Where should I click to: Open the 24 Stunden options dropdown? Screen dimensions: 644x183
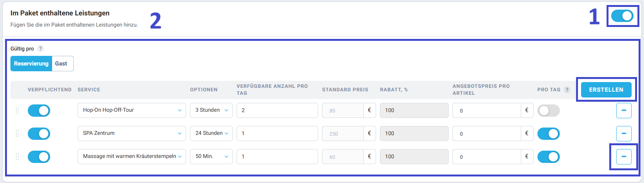(x=211, y=133)
